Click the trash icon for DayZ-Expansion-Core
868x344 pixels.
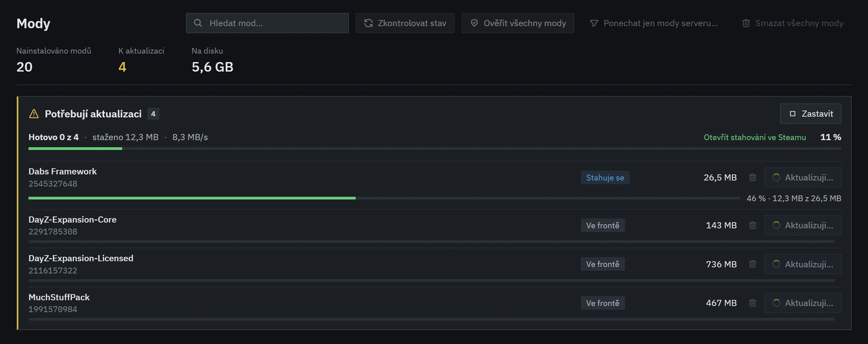click(752, 225)
